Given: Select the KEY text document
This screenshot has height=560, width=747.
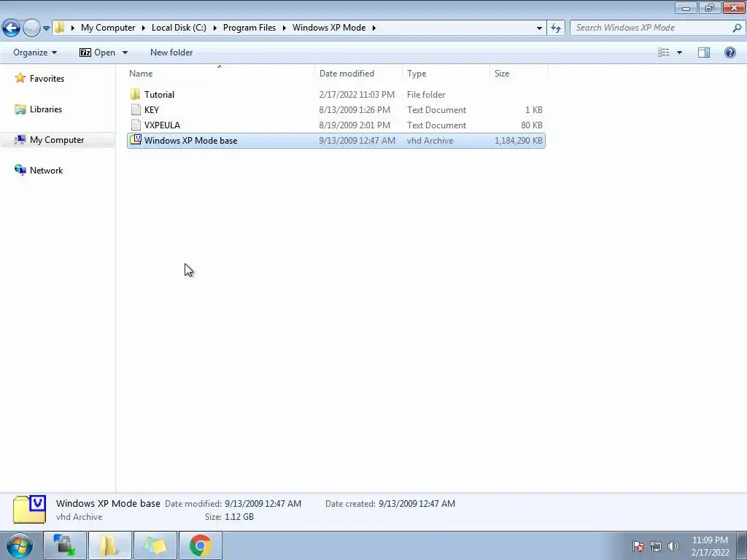Looking at the screenshot, I should (x=336, y=109).
